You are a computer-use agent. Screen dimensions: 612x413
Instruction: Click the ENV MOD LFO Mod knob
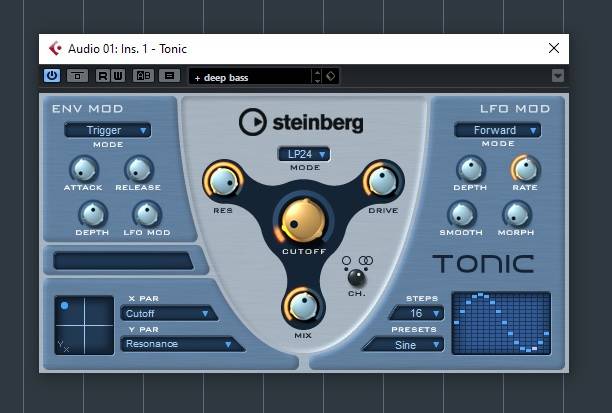pyautogui.click(x=147, y=214)
